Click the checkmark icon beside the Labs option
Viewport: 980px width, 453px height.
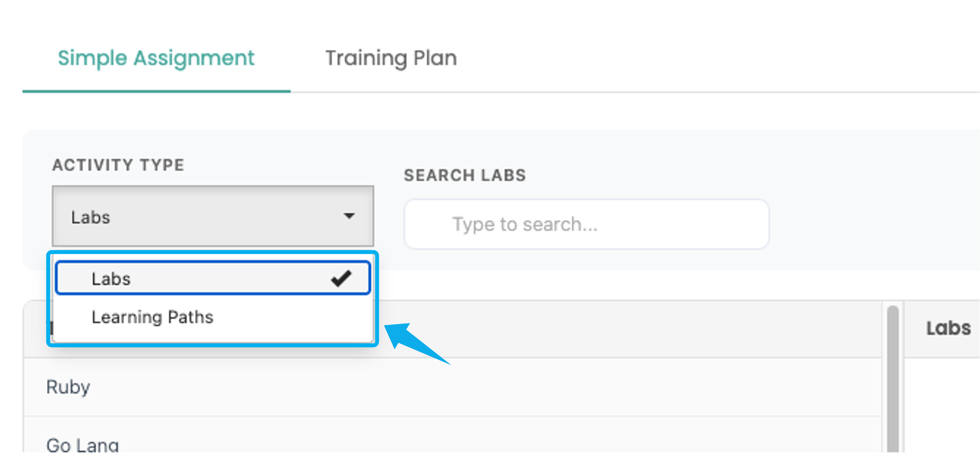(341, 278)
